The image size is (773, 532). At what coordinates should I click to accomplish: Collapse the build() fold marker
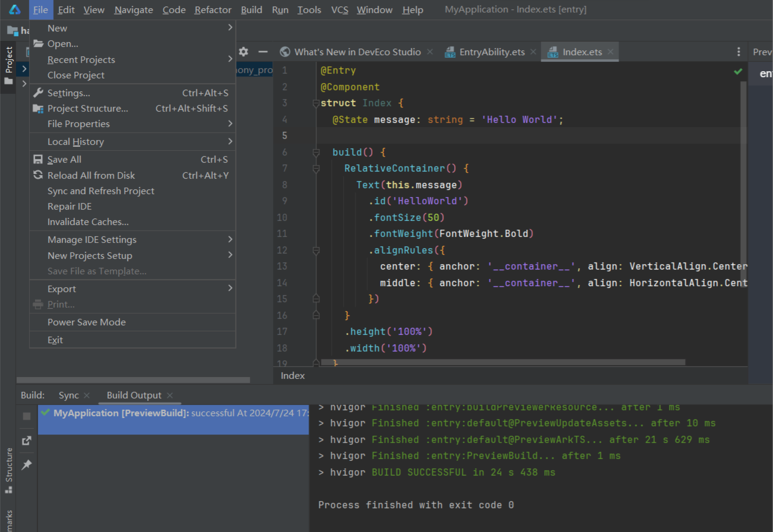click(x=316, y=153)
